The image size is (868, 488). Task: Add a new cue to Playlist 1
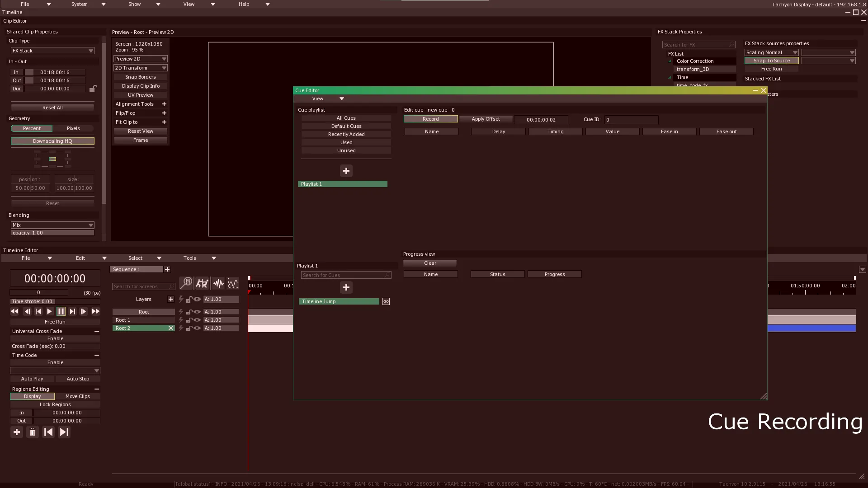pos(346,287)
